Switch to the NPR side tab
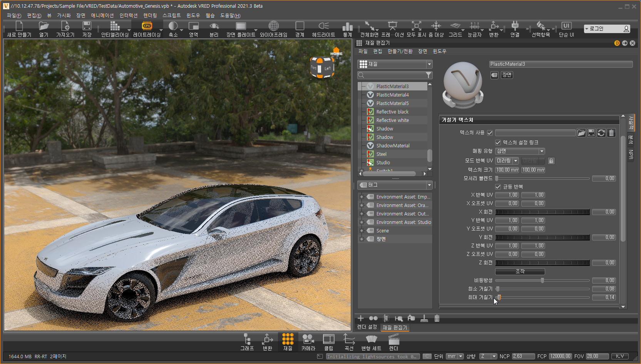The image size is (641, 364). (631, 154)
